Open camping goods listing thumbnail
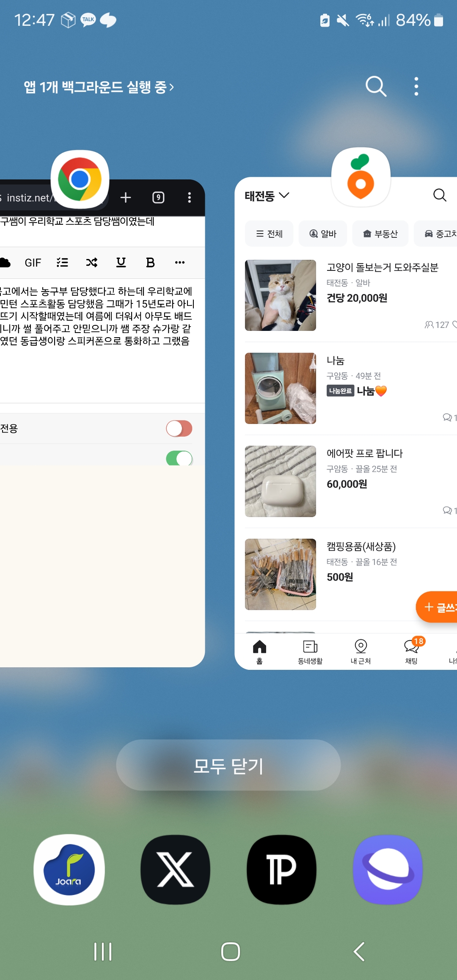The width and height of the screenshot is (457, 980). click(x=281, y=575)
